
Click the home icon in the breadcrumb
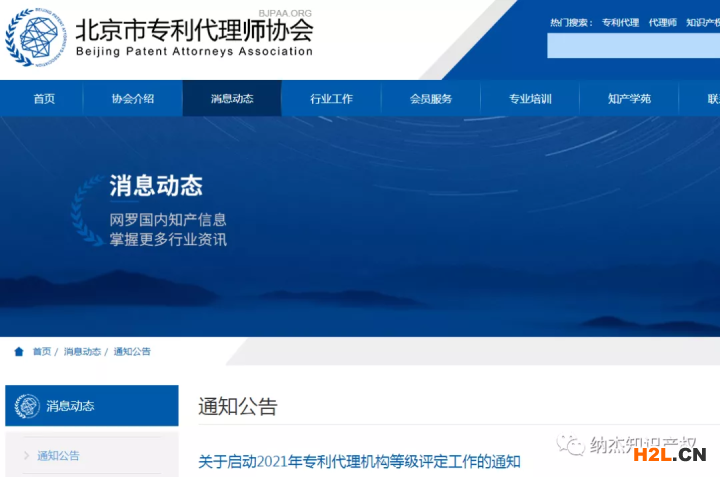(x=19, y=352)
